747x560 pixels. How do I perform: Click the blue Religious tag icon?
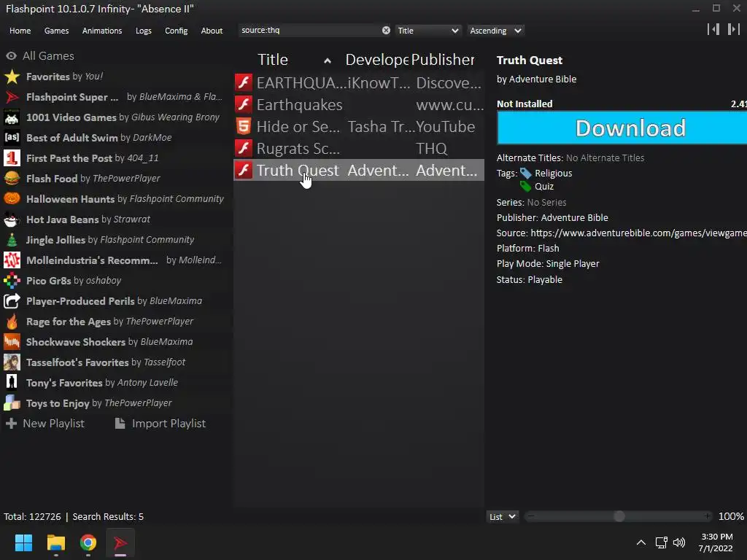pyautogui.click(x=525, y=174)
